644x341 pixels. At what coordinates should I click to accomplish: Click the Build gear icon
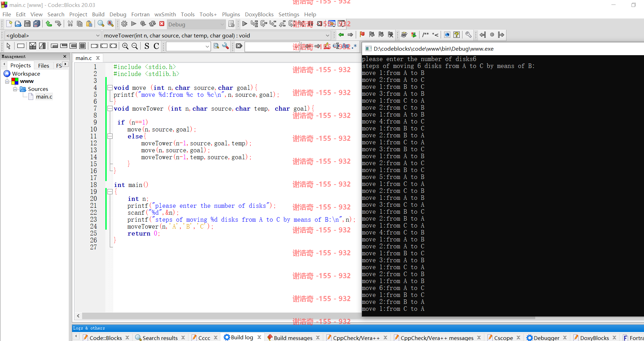point(124,24)
